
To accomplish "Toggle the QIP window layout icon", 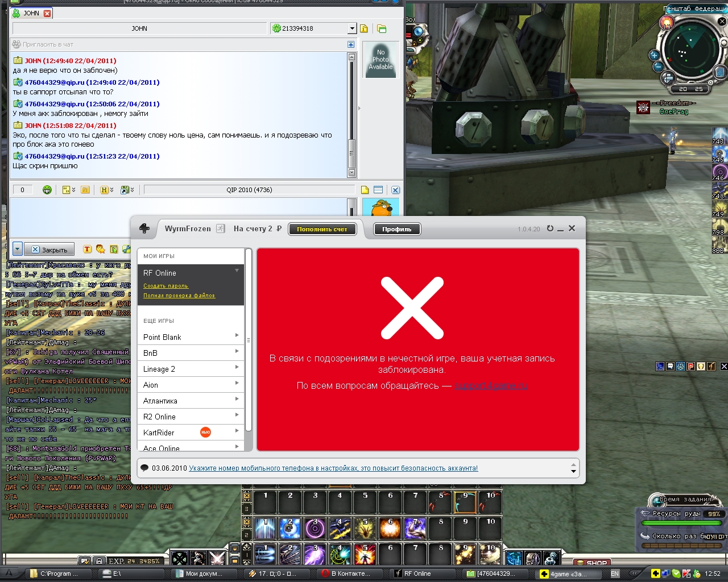I will click(x=378, y=190).
